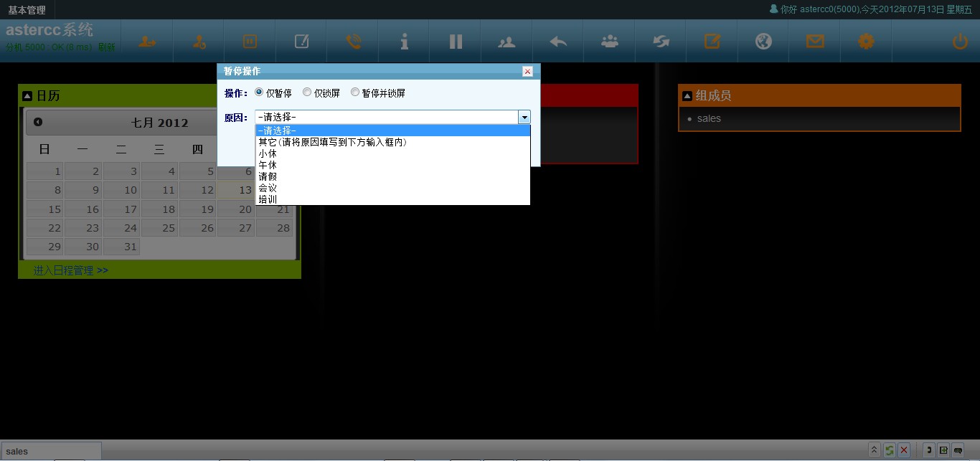Select day 17 in the calendar

point(130,209)
